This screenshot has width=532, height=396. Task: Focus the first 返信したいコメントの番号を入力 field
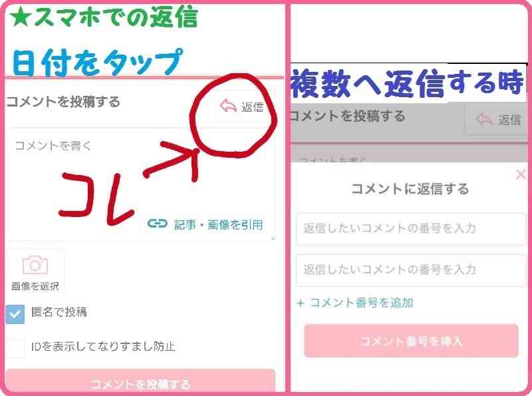[x=411, y=229]
